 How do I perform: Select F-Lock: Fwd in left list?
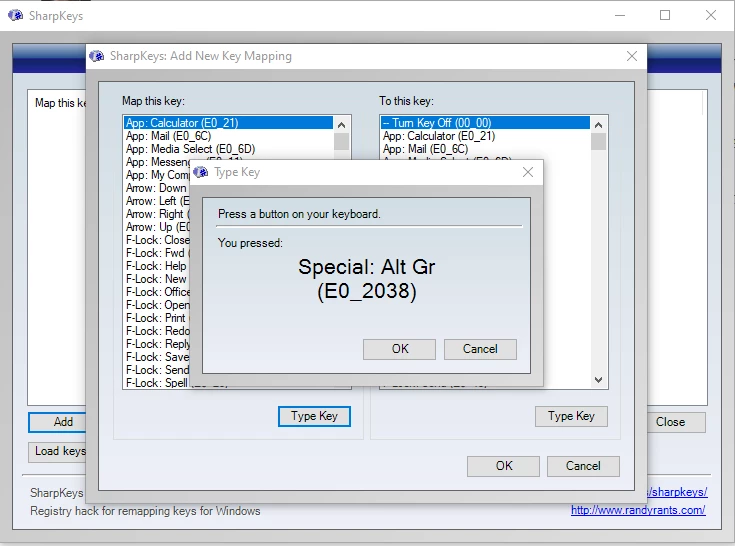157,253
